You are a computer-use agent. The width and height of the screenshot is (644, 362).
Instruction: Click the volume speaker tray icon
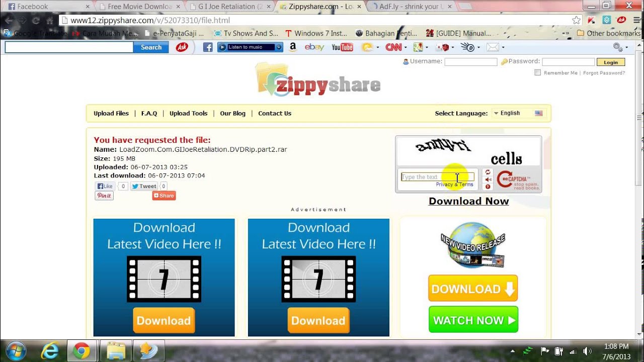coord(587,351)
